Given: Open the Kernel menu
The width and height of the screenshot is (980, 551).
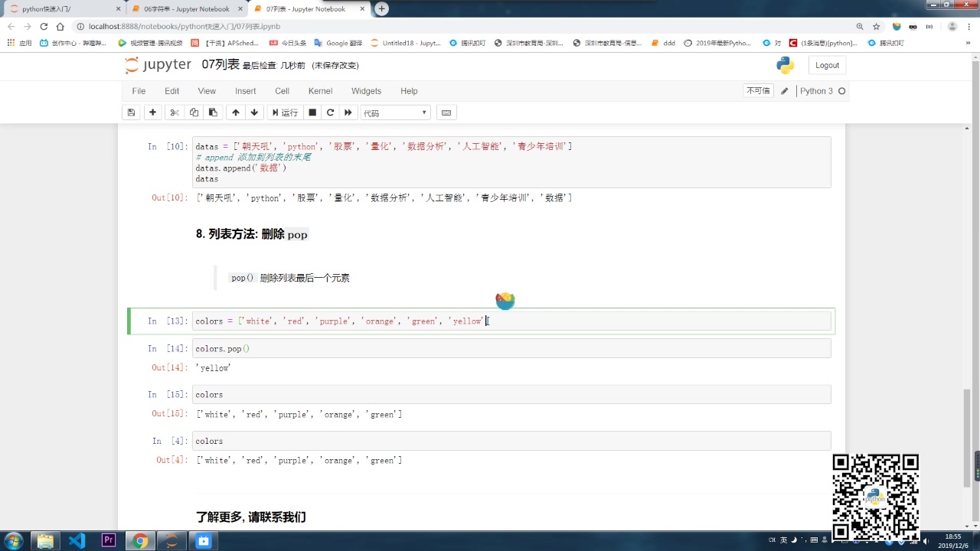Looking at the screenshot, I should click(320, 90).
